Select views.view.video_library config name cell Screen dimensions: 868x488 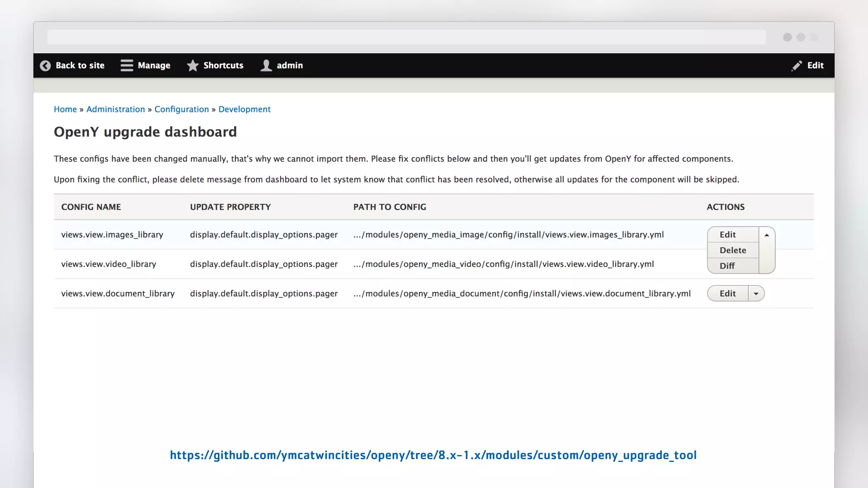(x=109, y=264)
